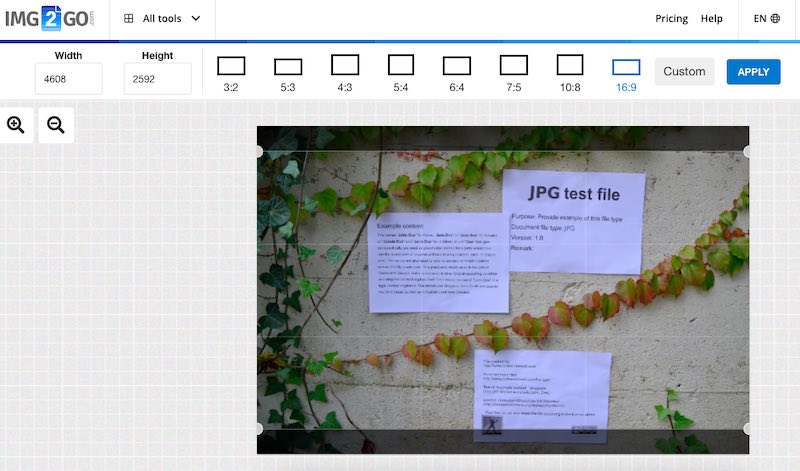
Task: Open the Pricing page
Action: click(671, 18)
